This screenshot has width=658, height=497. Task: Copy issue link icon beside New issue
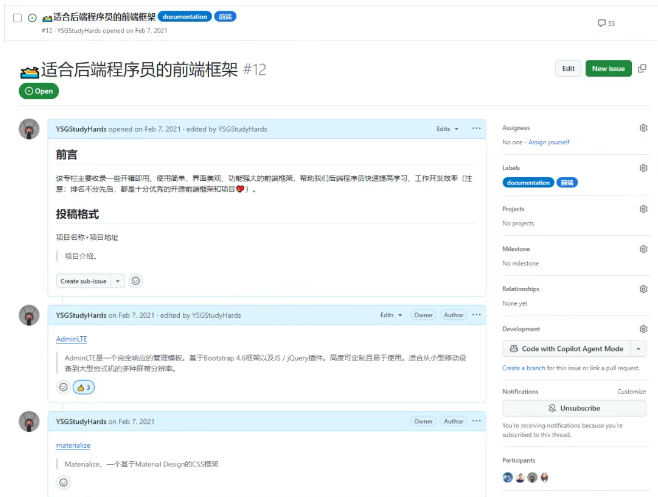click(642, 68)
